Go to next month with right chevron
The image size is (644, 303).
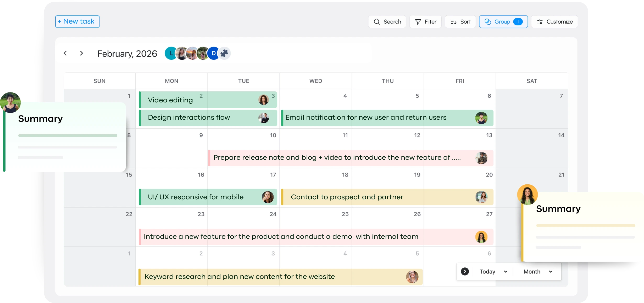pyautogui.click(x=81, y=53)
